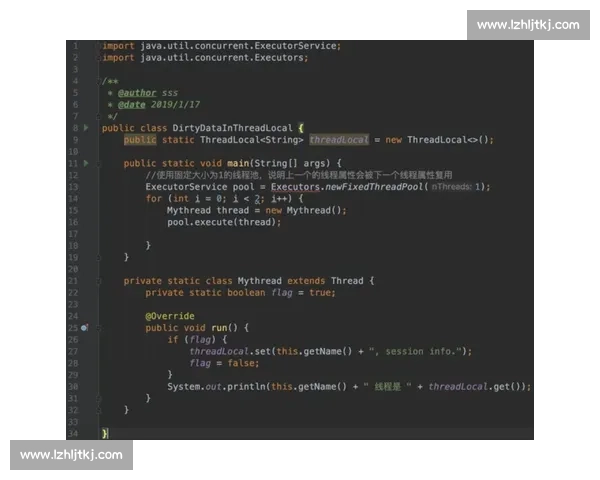Click the closing brace on line 34
The image size is (600, 480).
(x=104, y=433)
